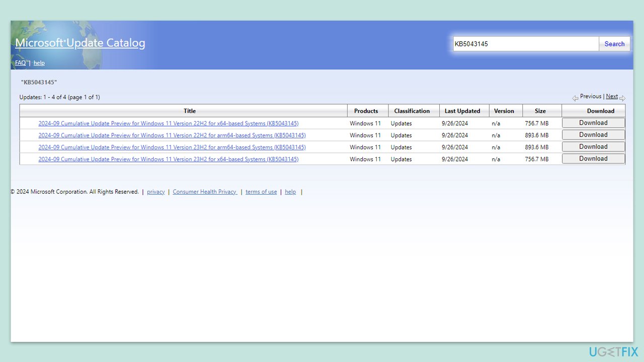Open the Consumer Health Privacy link
This screenshot has width=644, height=362.
204,192
